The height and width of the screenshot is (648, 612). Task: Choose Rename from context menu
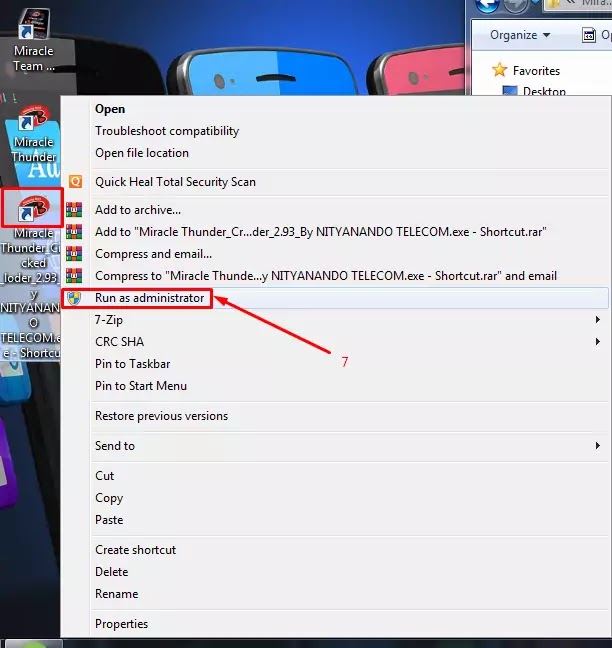coord(117,594)
